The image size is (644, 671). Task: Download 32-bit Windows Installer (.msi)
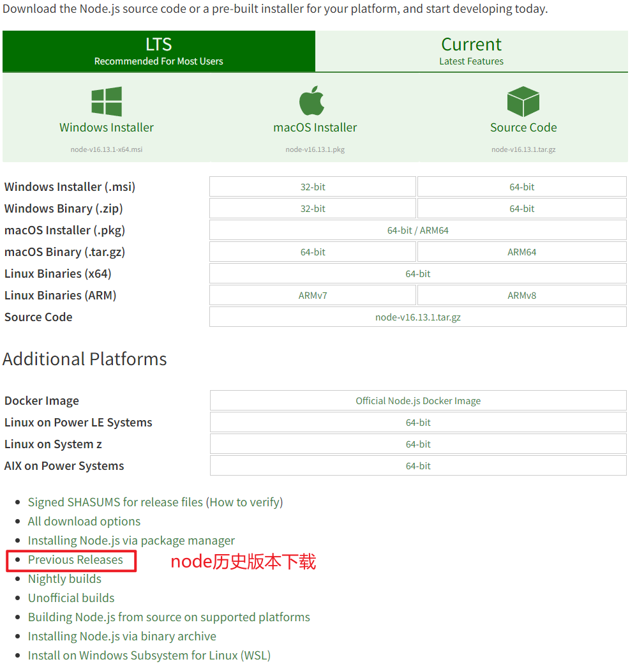tap(313, 186)
